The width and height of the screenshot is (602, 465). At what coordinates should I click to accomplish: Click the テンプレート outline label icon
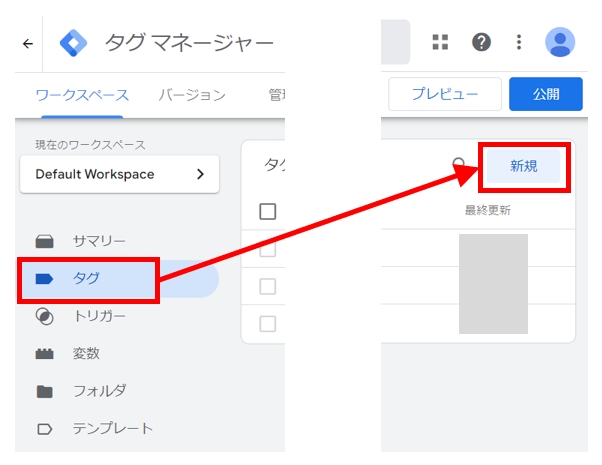click(x=45, y=429)
